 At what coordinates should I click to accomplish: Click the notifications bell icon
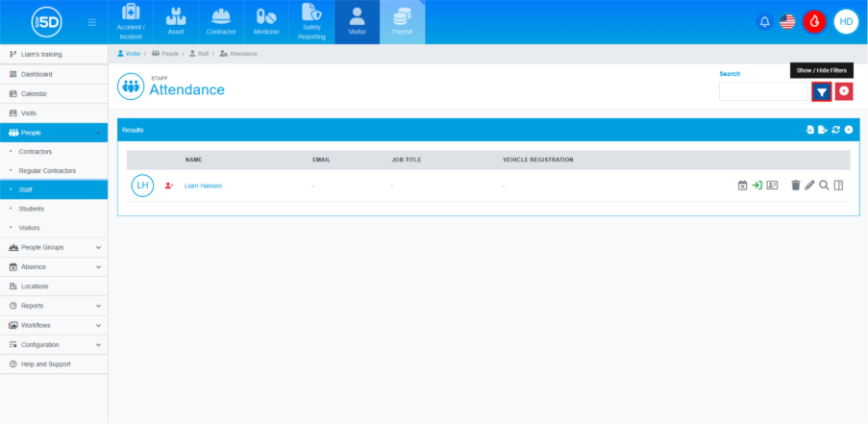[x=765, y=21]
